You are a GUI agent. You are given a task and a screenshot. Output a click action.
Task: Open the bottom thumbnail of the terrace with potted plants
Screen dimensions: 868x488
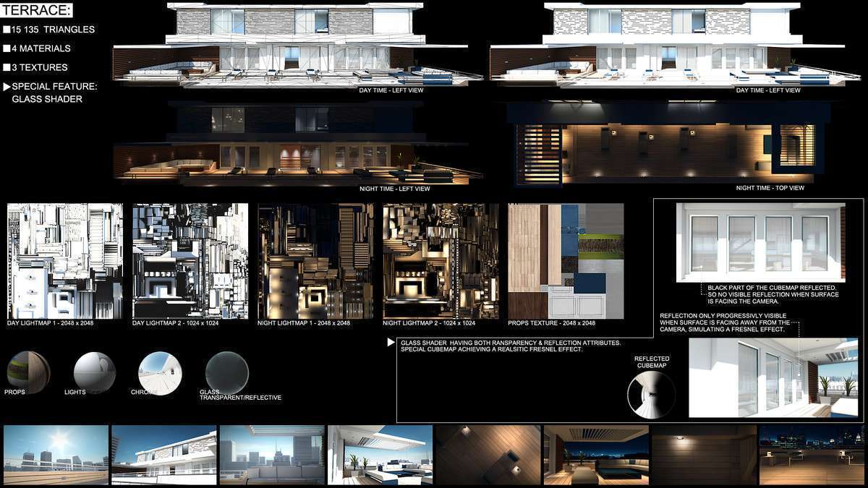pyautogui.click(x=380, y=455)
